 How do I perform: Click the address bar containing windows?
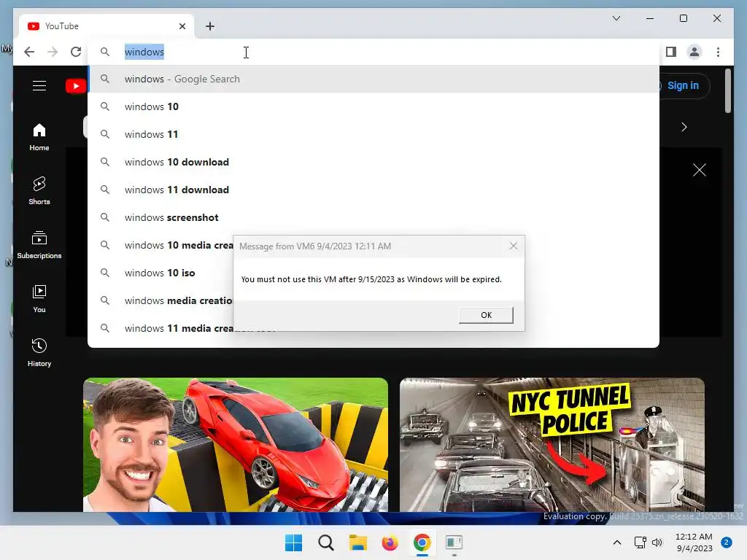(x=373, y=52)
